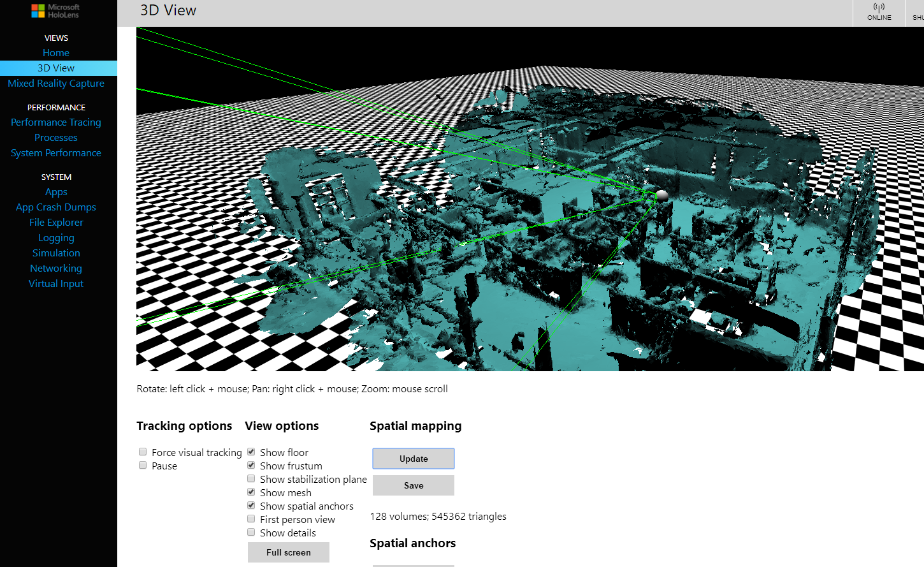Open Mixed Reality Capture page
The image size is (924, 567).
pyautogui.click(x=56, y=84)
